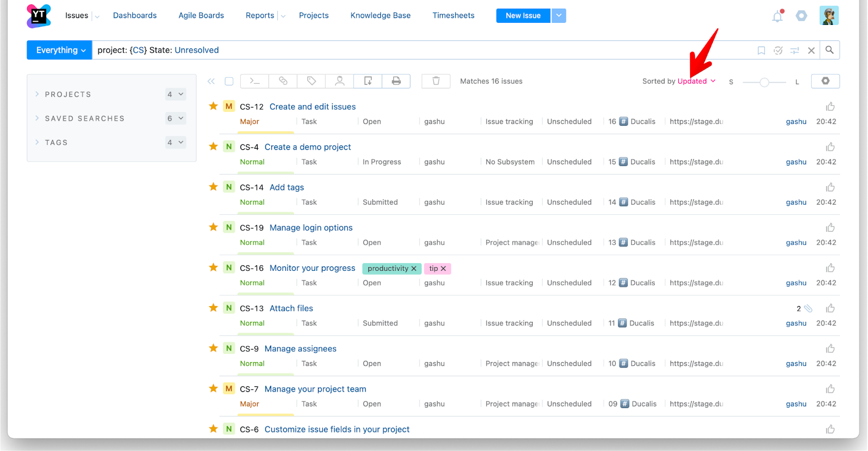Open the command dialog toolbar icon

click(x=254, y=81)
